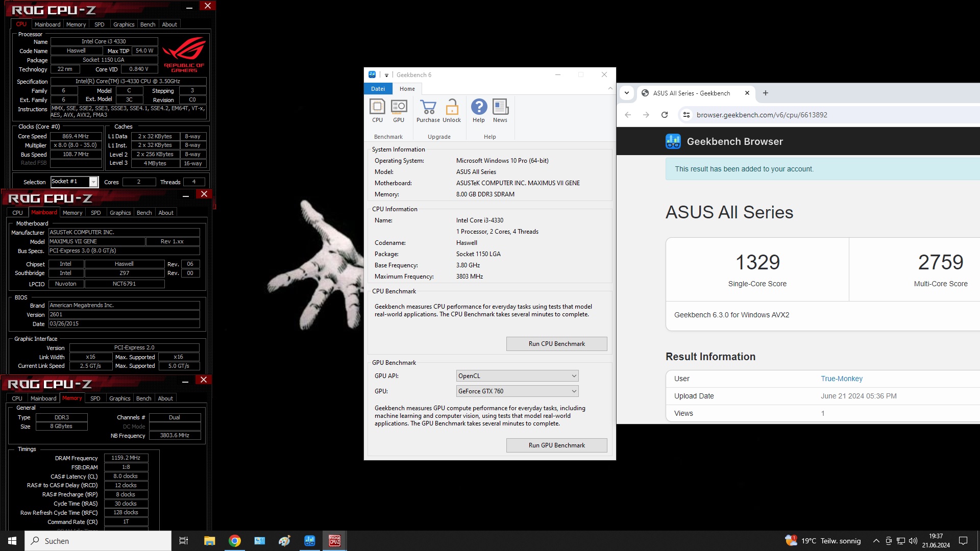The width and height of the screenshot is (980, 551).
Task: Click the Suchen taskbar search box
Action: coord(98,541)
